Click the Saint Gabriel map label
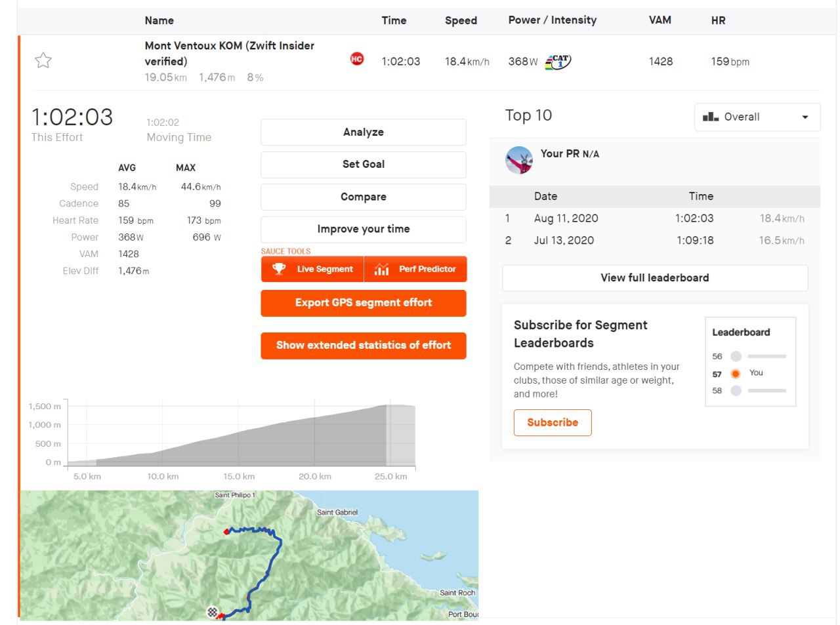Screen dimensions: 840x625 click(x=337, y=512)
